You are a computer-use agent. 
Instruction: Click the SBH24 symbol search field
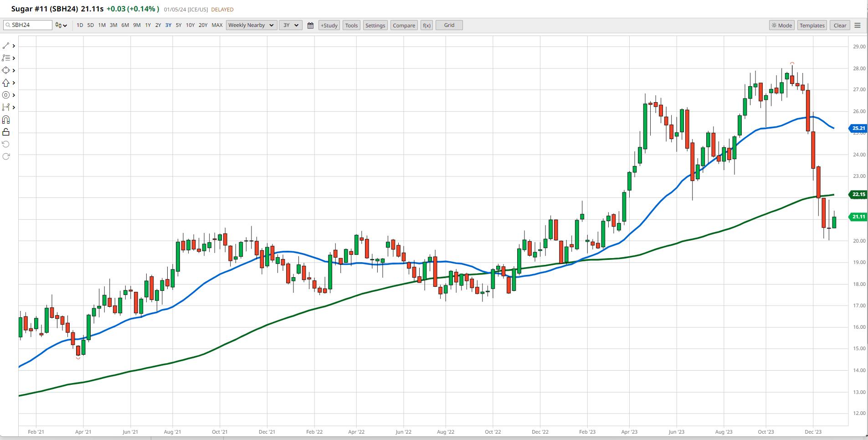(x=28, y=25)
